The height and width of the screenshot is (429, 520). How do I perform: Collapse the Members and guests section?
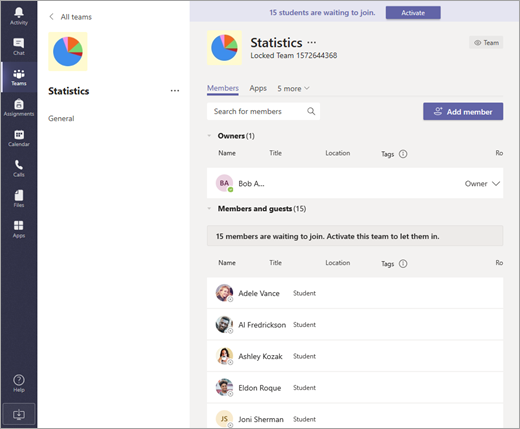209,208
